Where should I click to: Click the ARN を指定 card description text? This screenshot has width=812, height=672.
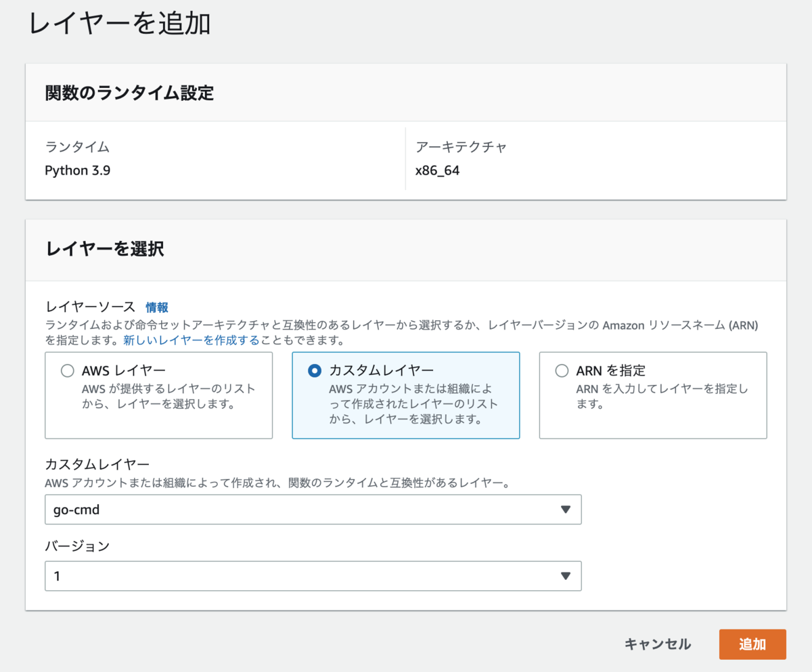[662, 397]
